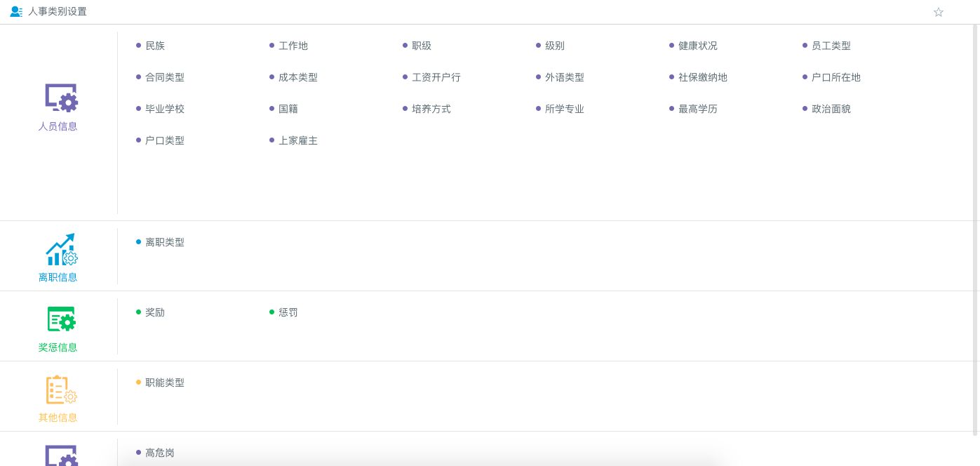Open the 社保缴纳地 category

(702, 77)
